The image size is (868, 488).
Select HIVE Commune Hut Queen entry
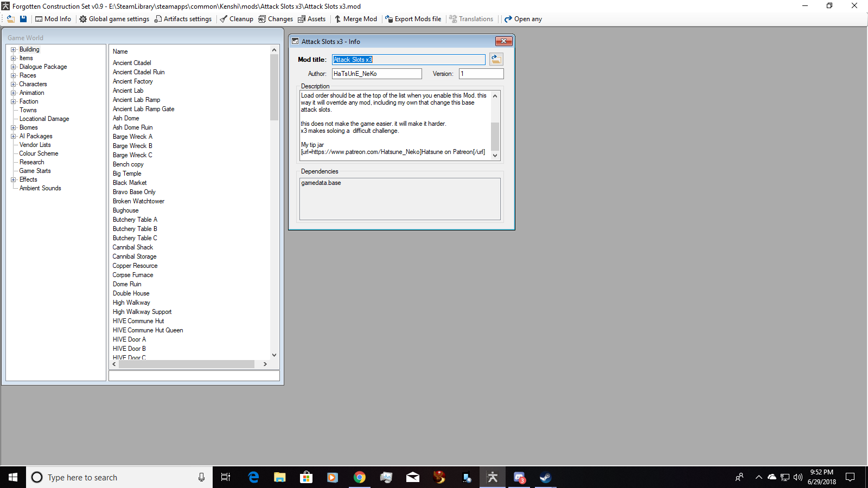148,330
